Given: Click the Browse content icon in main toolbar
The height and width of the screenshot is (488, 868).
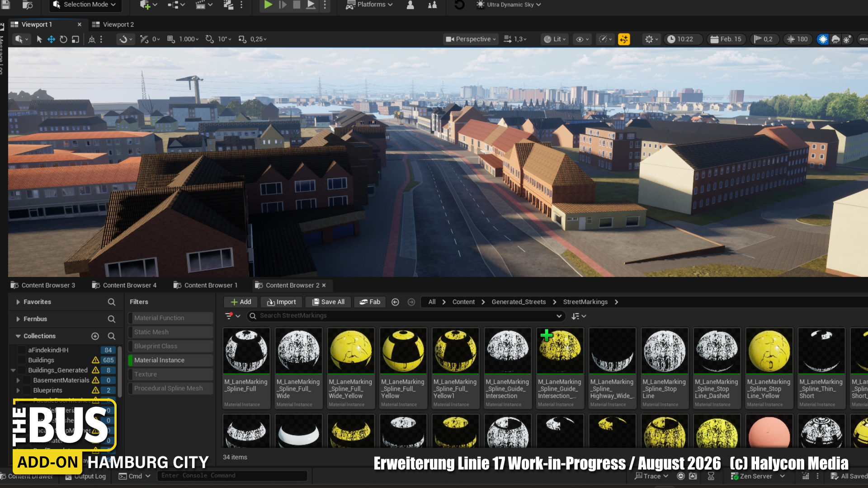Looking at the screenshot, I should [x=28, y=5].
